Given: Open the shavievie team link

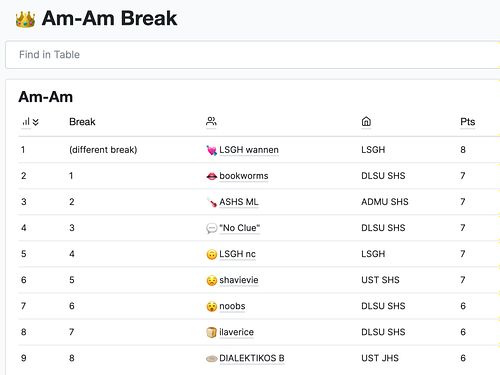Looking at the screenshot, I should point(239,280).
